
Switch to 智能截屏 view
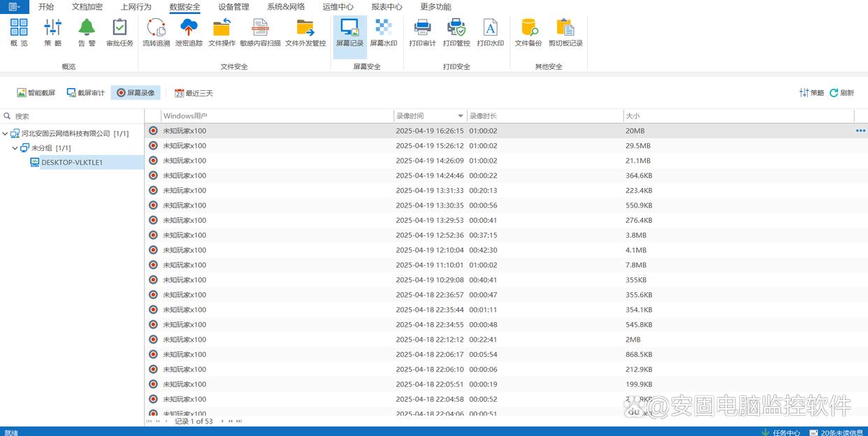[36, 93]
